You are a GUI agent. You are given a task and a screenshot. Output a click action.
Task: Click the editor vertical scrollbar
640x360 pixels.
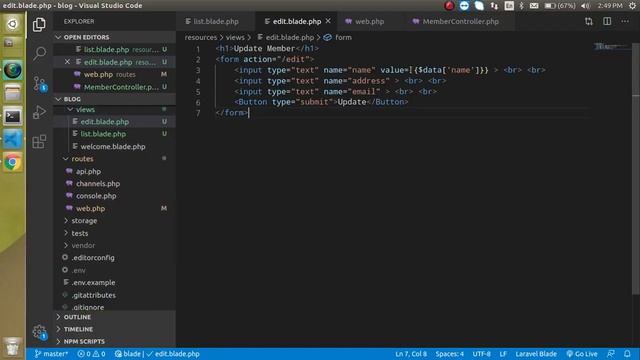pyautogui.click(x=636, y=169)
